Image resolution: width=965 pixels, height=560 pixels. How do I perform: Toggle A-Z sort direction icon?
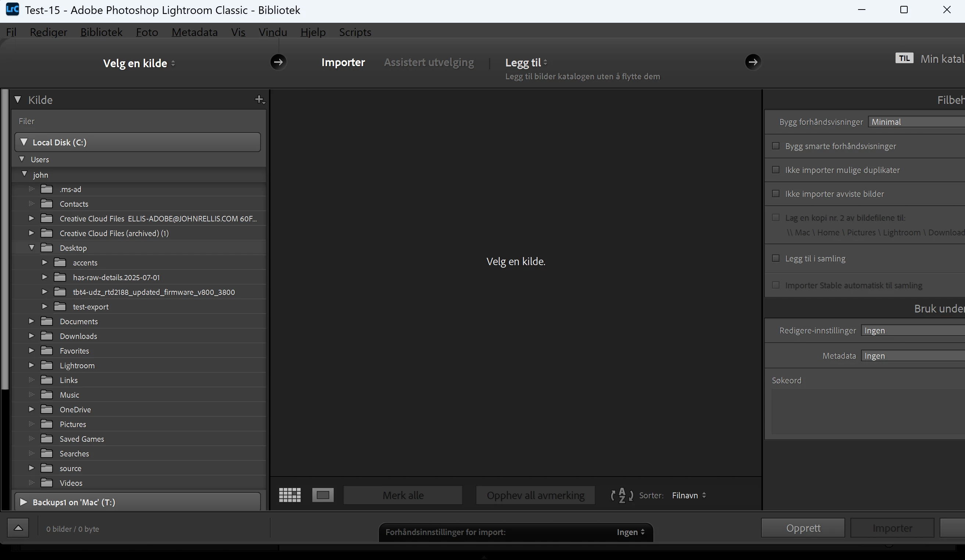pos(621,495)
